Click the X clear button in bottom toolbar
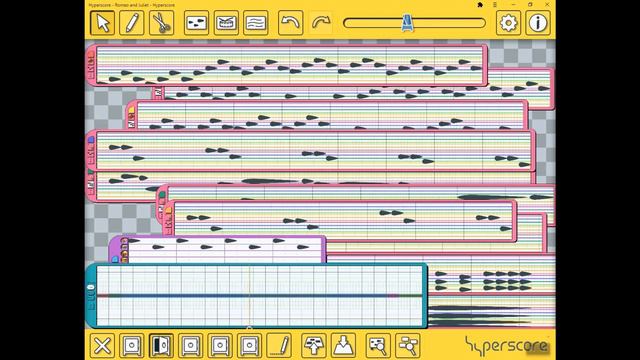This screenshot has height=360, width=640. click(102, 346)
